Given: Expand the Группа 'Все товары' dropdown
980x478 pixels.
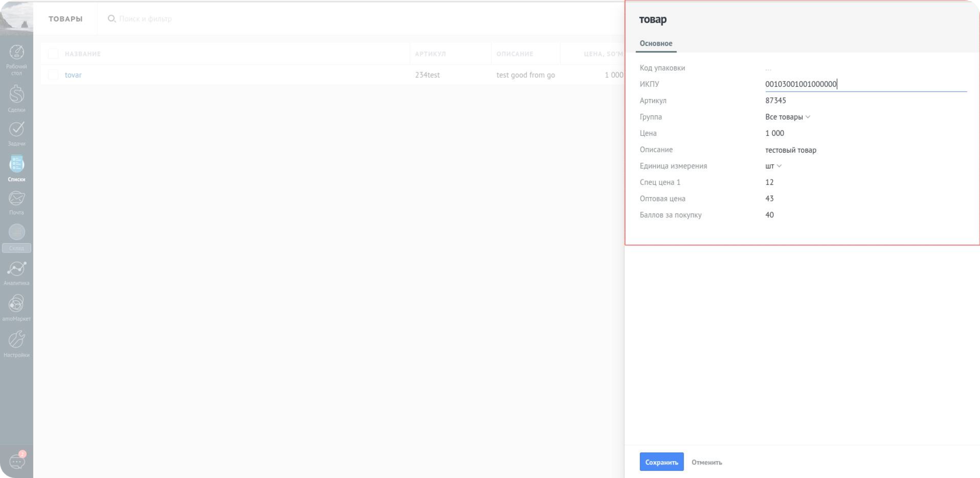Looking at the screenshot, I should pyautogui.click(x=787, y=117).
